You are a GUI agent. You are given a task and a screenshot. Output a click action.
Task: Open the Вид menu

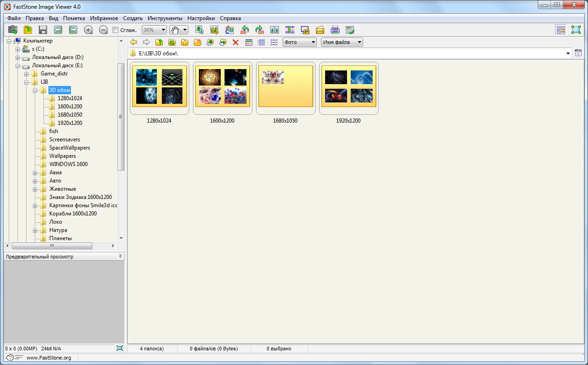53,18
